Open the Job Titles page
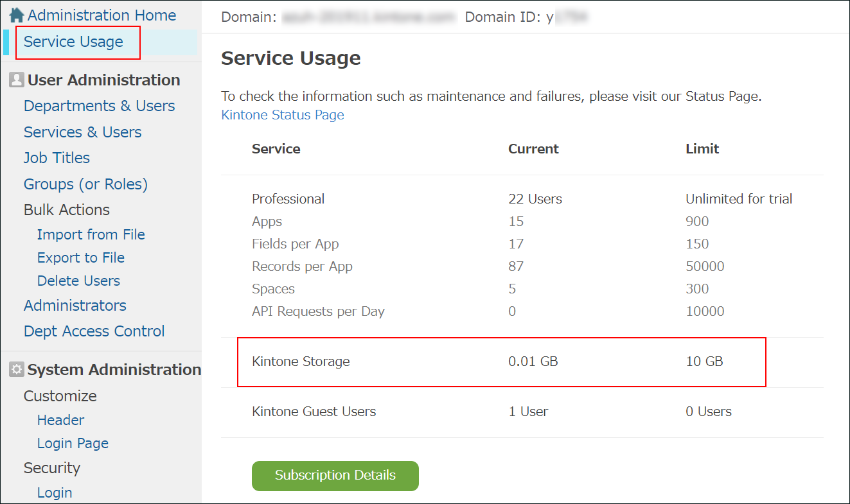This screenshot has width=850, height=504. pyautogui.click(x=57, y=157)
